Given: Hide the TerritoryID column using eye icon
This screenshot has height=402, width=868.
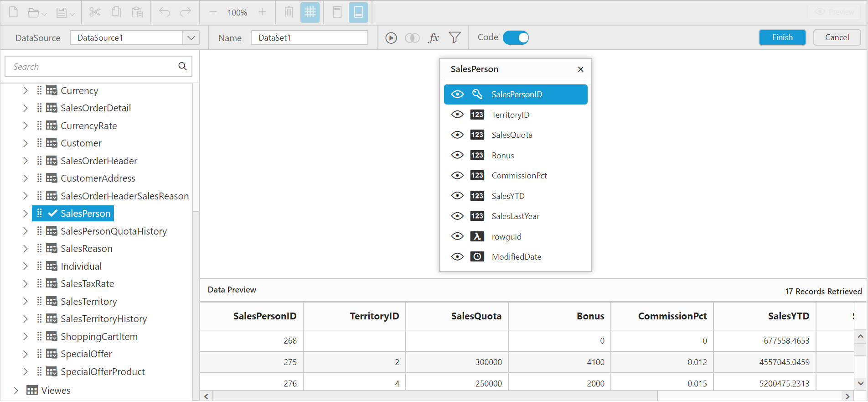Looking at the screenshot, I should [x=457, y=115].
